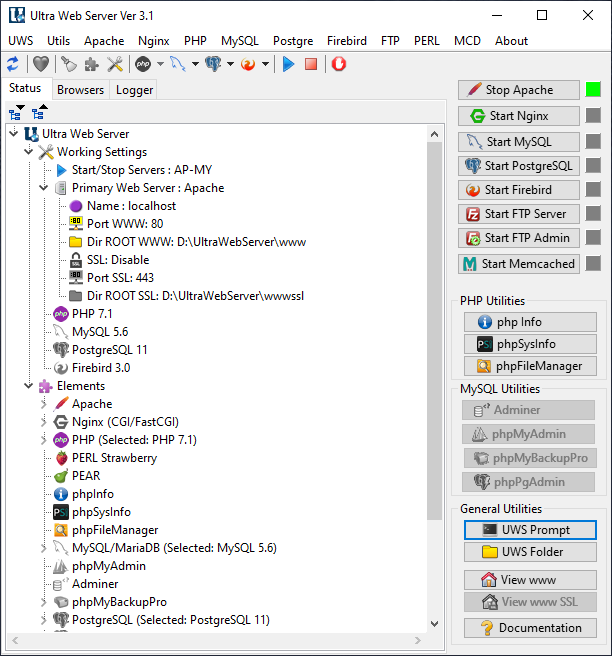Expand the phpMyBackupPro node

(x=44, y=602)
